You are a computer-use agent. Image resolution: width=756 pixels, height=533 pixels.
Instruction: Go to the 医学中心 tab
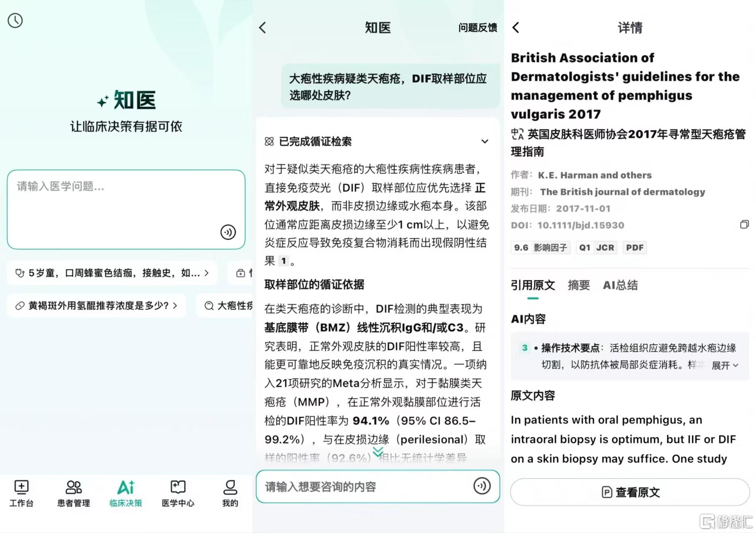point(178,493)
